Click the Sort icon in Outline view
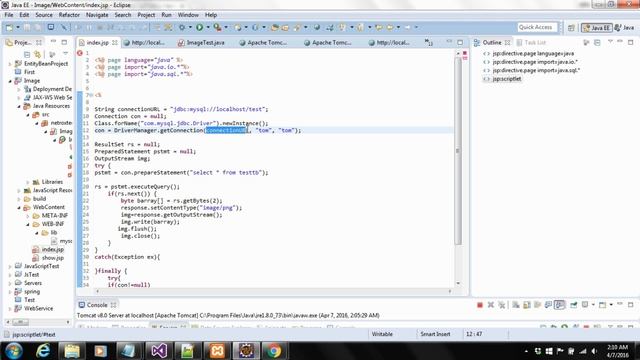Screen dimensions: 640x360 (586, 42)
